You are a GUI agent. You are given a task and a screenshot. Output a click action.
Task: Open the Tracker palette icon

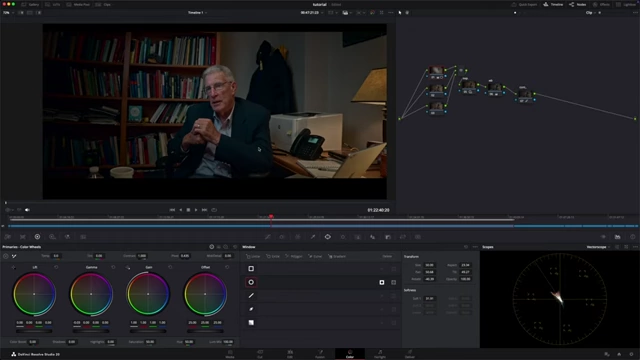coord(343,237)
